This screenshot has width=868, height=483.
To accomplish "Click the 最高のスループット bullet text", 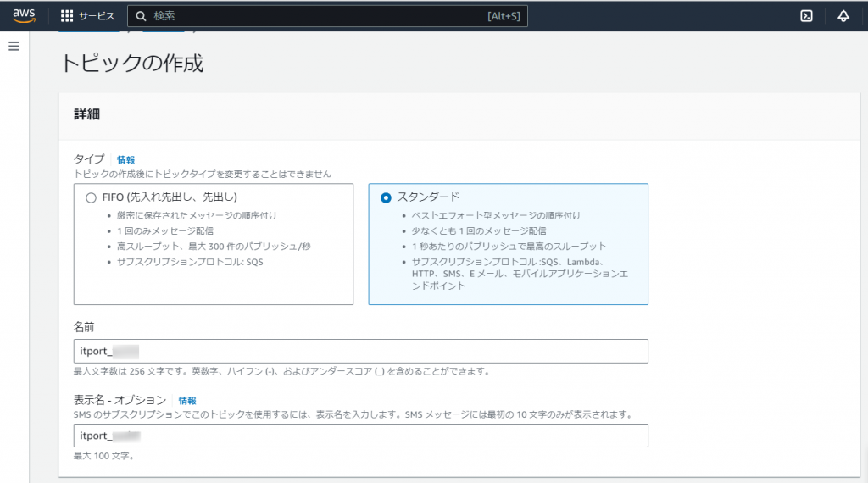I will click(x=509, y=247).
